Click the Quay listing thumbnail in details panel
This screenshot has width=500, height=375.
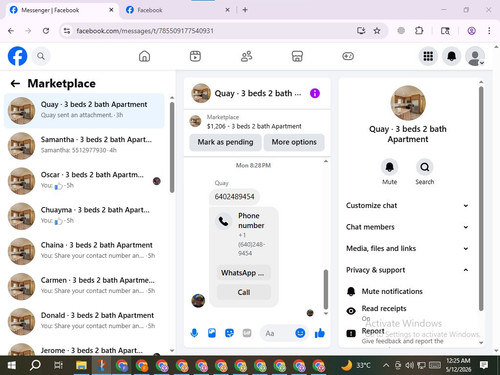[x=408, y=103]
